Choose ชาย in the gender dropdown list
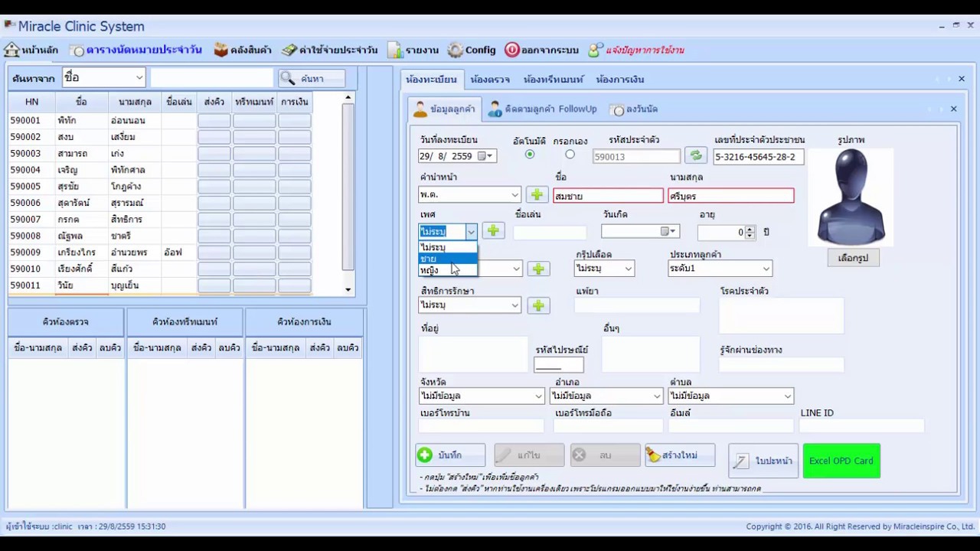 click(x=448, y=259)
